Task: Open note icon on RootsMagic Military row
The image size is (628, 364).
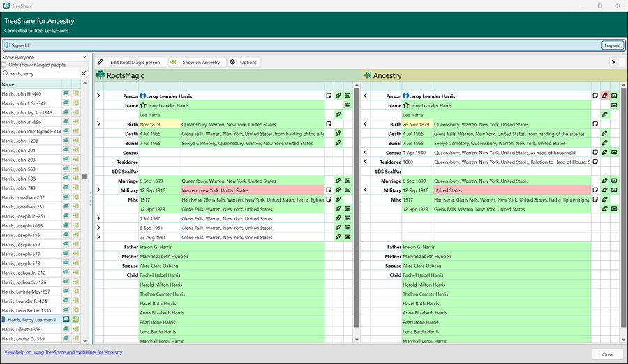Action: coord(329,190)
